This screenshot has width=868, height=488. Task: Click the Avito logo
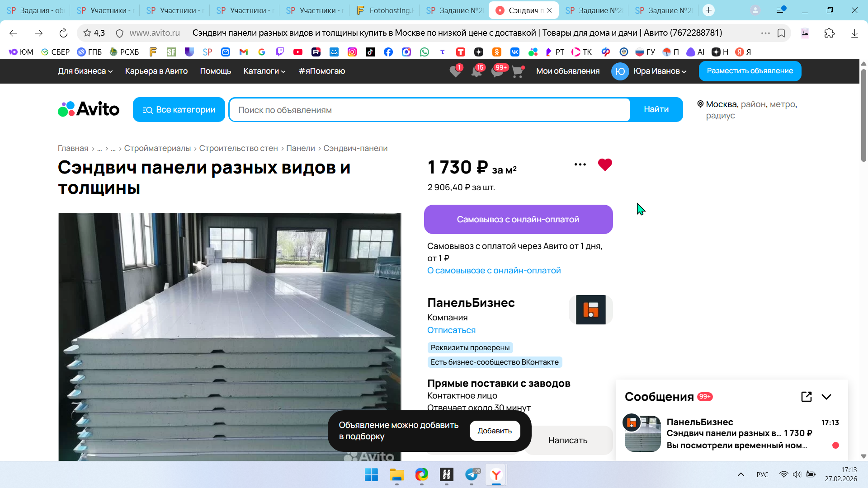pos(89,109)
